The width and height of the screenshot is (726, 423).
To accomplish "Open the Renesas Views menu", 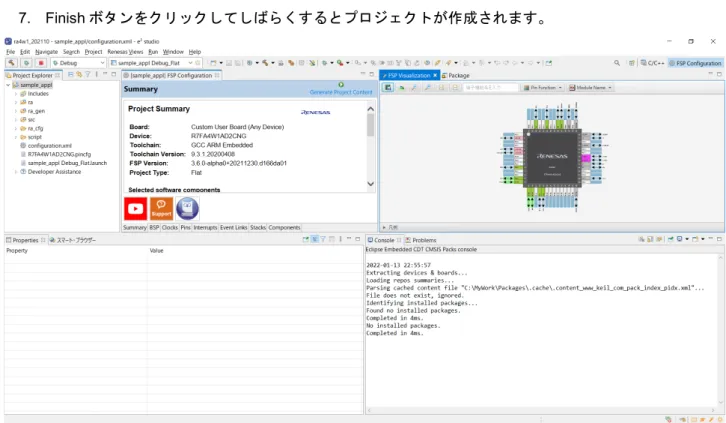I will pos(125,52).
